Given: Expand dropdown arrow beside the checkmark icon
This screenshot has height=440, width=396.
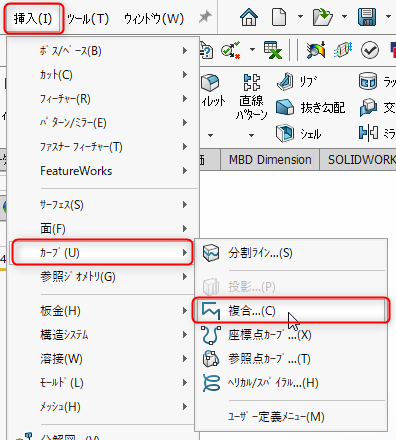Looking at the screenshot, I should 252,50.
